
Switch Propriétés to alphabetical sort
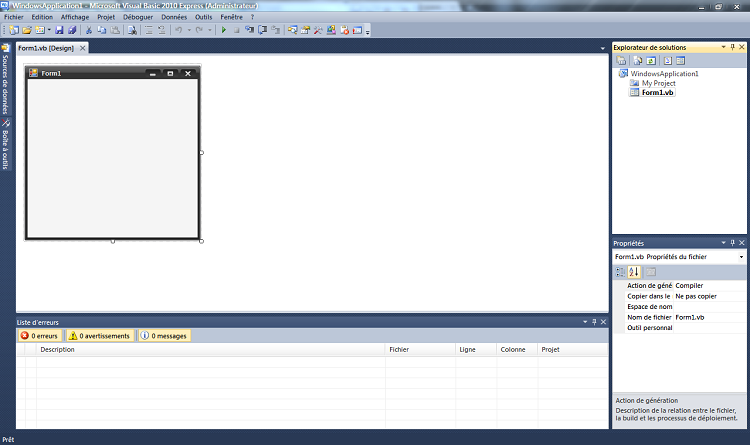pyautogui.click(x=634, y=272)
